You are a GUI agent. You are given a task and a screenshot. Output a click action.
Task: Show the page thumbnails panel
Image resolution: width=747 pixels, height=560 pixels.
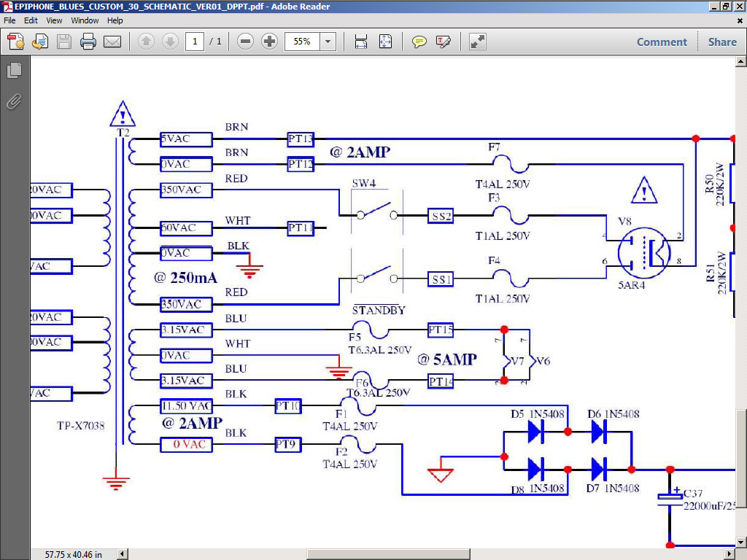[14, 71]
